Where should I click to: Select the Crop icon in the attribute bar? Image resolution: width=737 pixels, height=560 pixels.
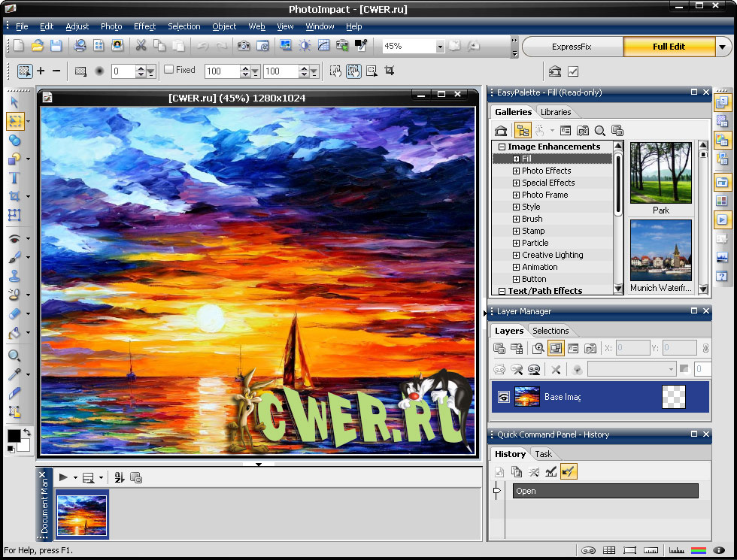click(389, 71)
